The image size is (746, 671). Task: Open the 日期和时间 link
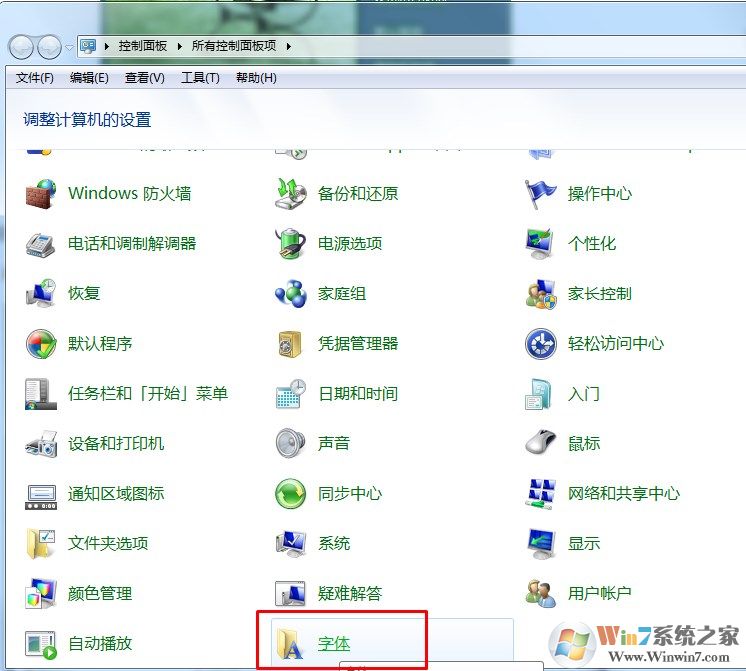pos(358,394)
